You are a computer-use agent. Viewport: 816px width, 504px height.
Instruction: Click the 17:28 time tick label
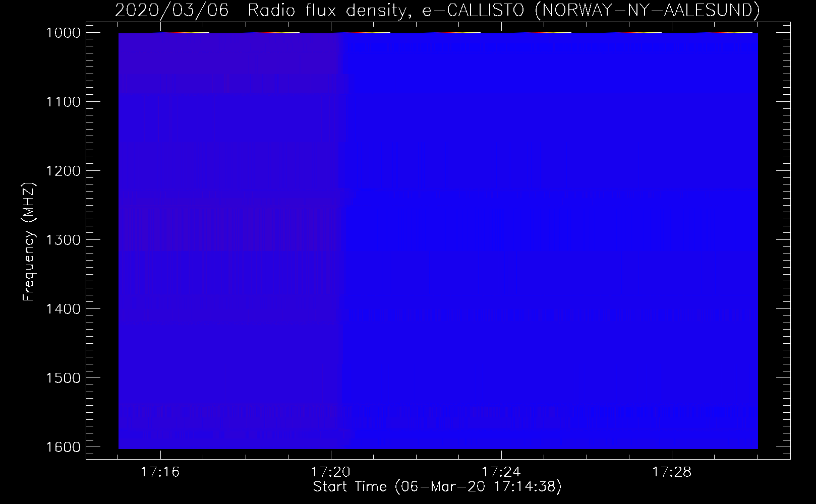(672, 472)
